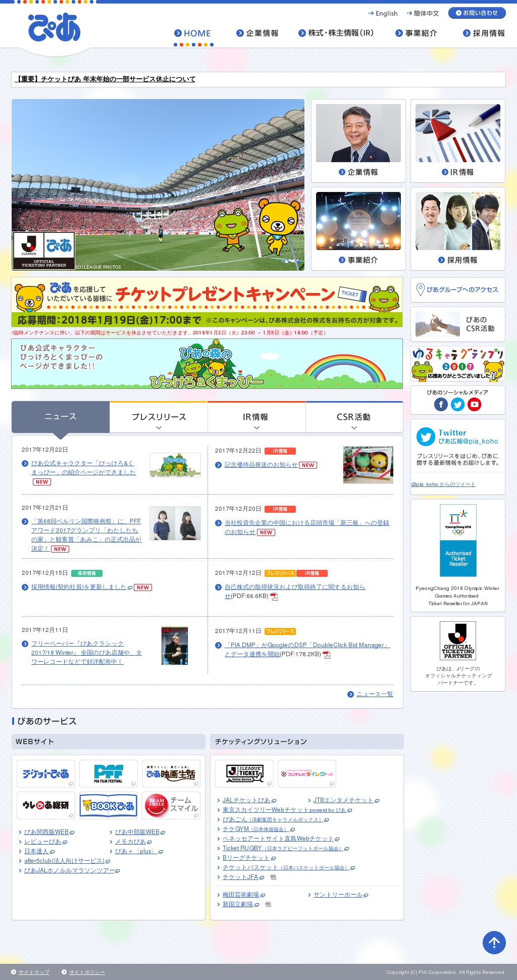Open the J.LEAGUE TICKET logo
The width and height of the screenshot is (517, 980).
(244, 773)
